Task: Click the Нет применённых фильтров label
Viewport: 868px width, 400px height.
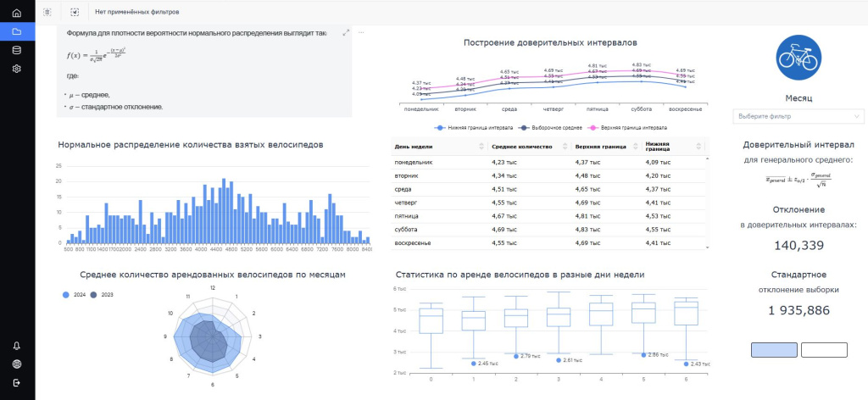Action: pos(136,12)
